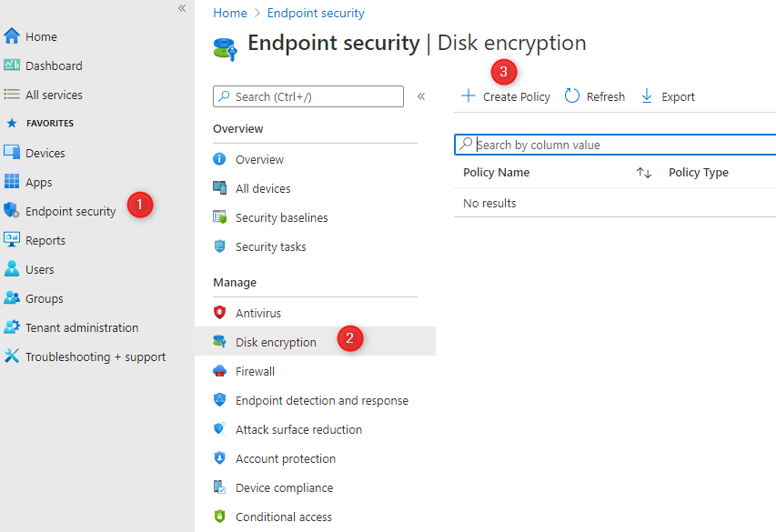Click the Refresh icon in the toolbar
This screenshot has width=776, height=532.
click(569, 95)
